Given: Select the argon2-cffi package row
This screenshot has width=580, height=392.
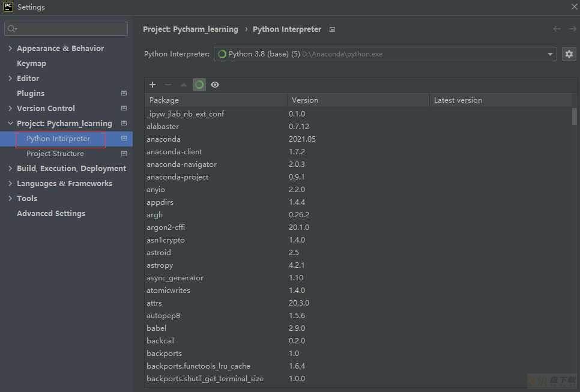Looking at the screenshot, I should [x=358, y=227].
